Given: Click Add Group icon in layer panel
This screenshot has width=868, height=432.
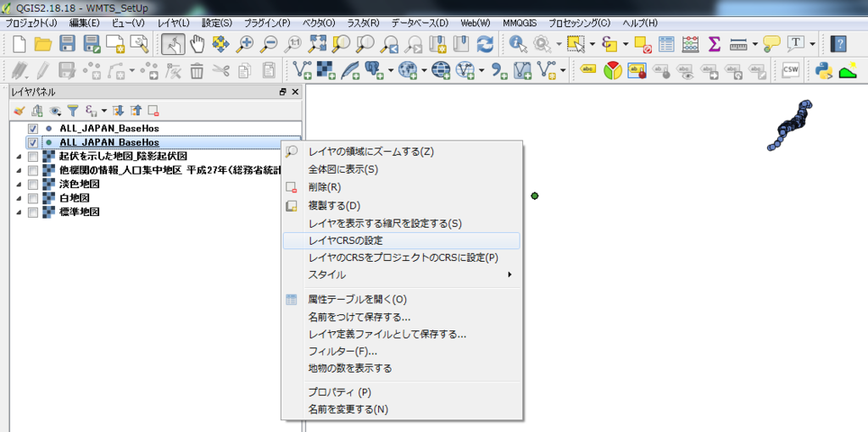Looking at the screenshot, I should pos(37,111).
